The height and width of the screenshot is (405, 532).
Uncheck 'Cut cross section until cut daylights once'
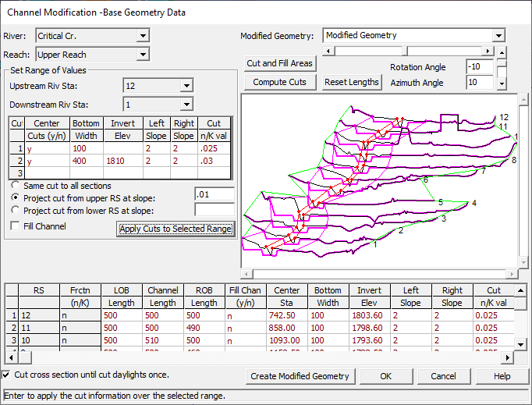coord(7,375)
